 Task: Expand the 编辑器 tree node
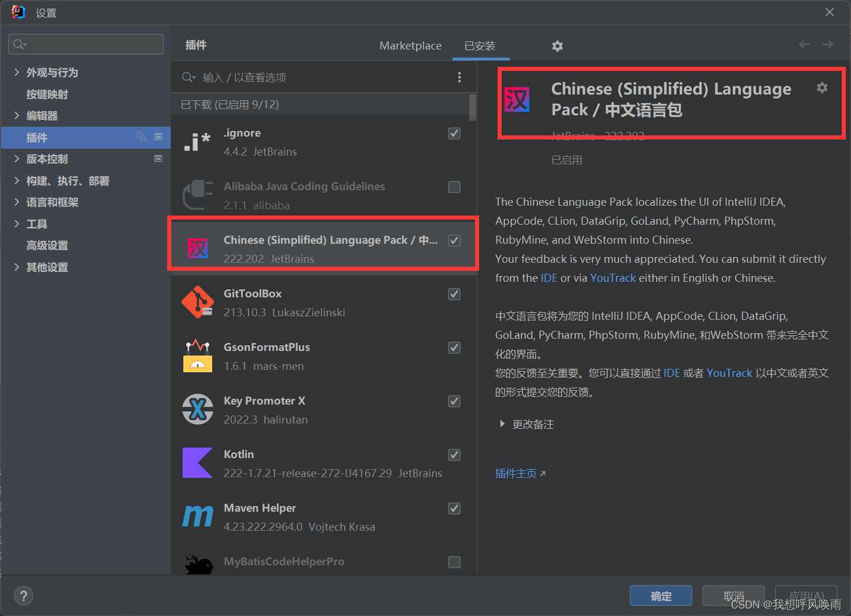pyautogui.click(x=17, y=115)
